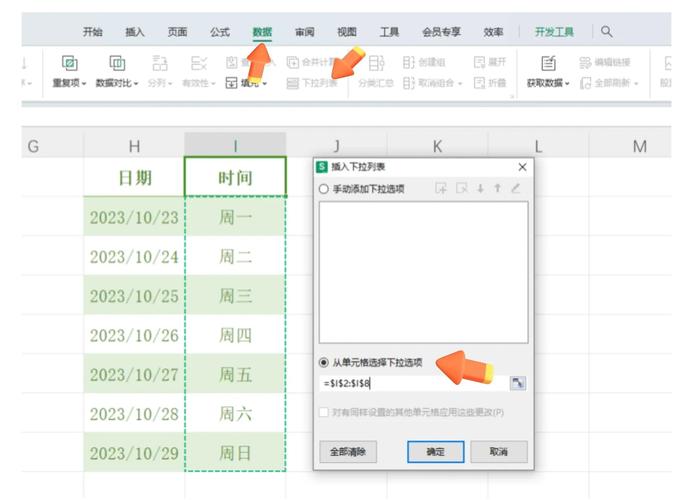Click the manual options list box
The height and width of the screenshot is (500, 693).
423,272
